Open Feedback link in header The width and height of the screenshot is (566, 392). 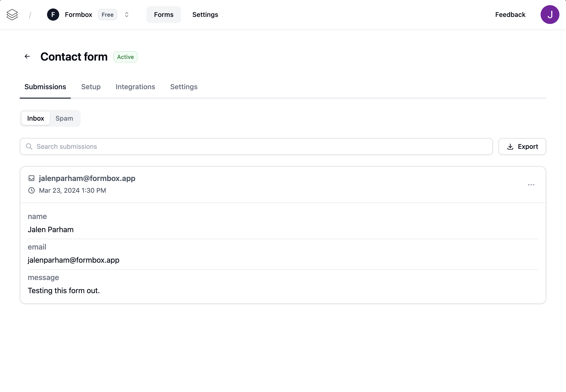[x=510, y=15]
